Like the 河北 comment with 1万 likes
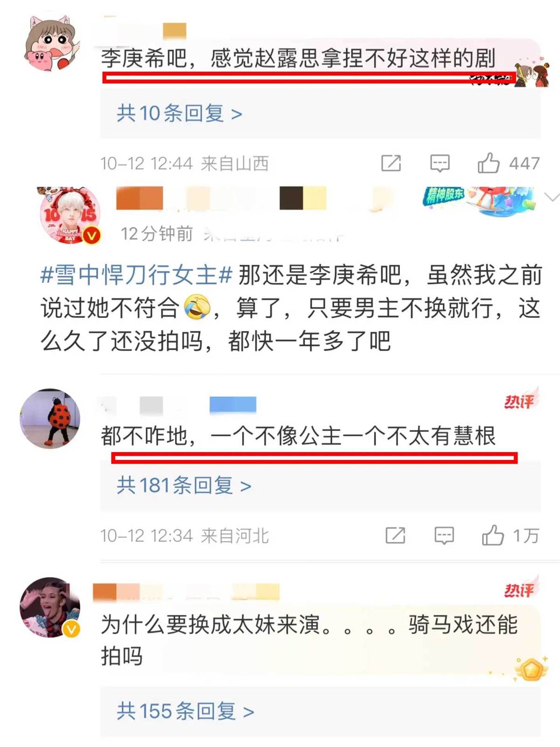The image size is (560, 747). [493, 535]
